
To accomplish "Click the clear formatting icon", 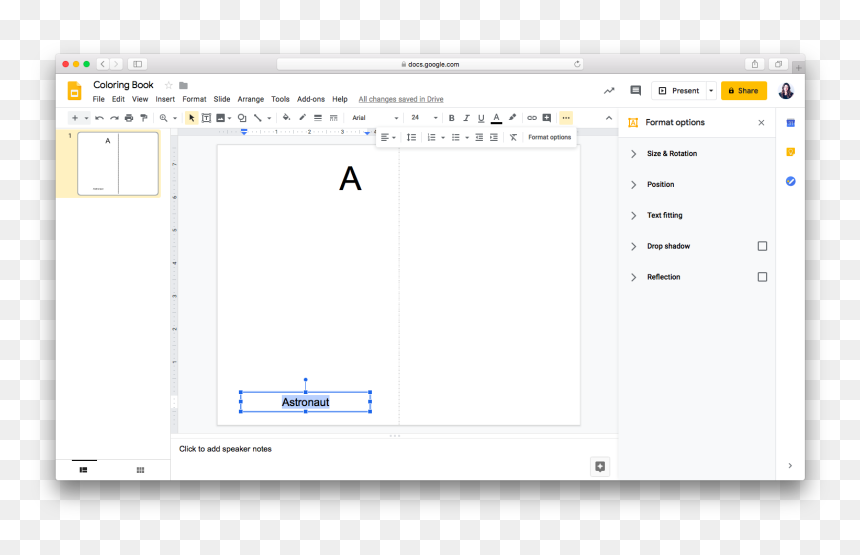I will (x=513, y=137).
